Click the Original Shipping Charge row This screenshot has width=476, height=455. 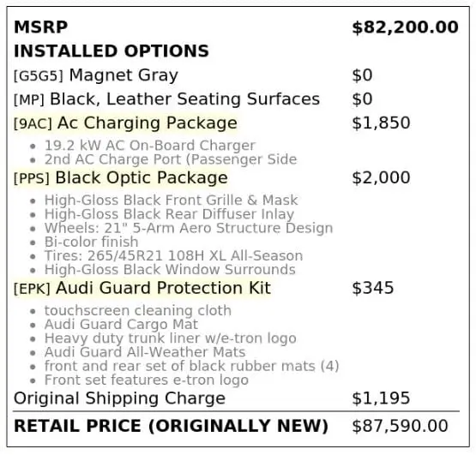pyautogui.click(x=236, y=398)
